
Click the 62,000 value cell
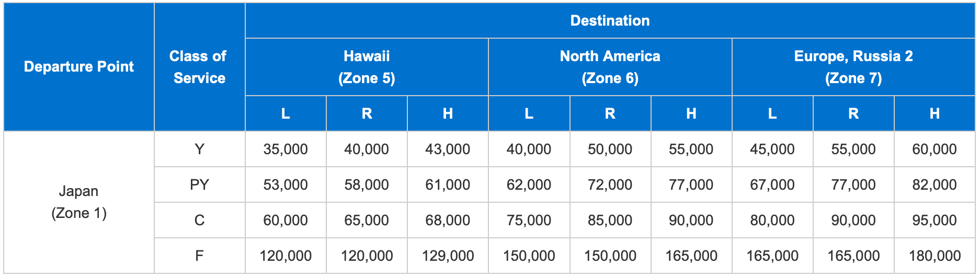coord(529,184)
